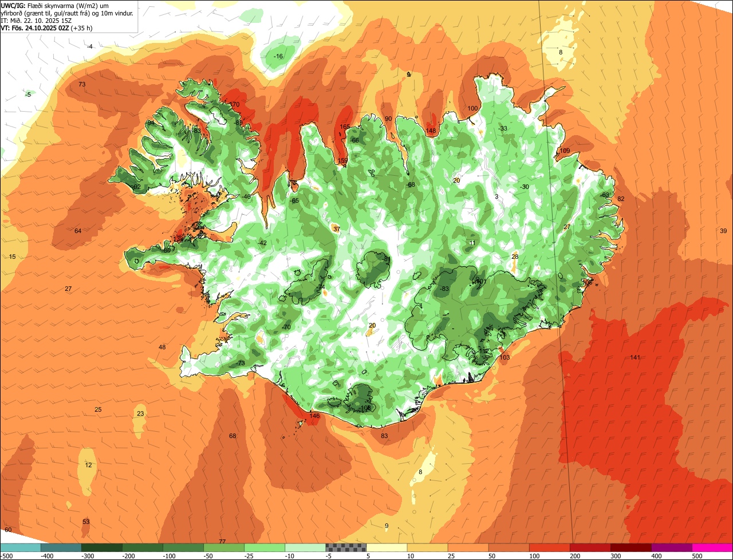
Task: Select the '37' value in central Iceland
Action: pos(336,229)
